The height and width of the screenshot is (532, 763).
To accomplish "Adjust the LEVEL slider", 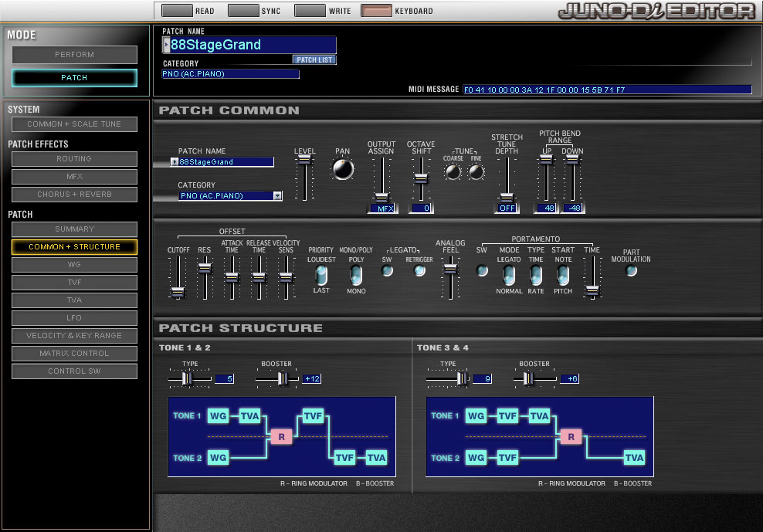I will (304, 159).
